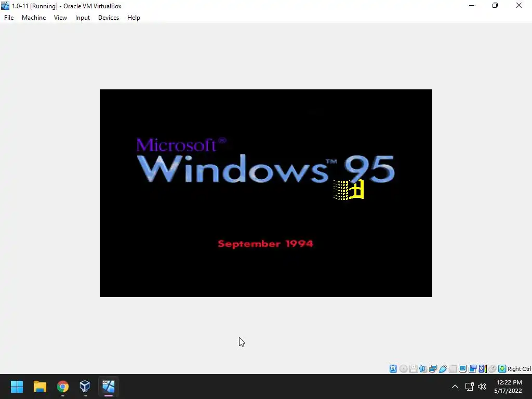Open the View menu
Screen dimensions: 532x399
coord(60,18)
